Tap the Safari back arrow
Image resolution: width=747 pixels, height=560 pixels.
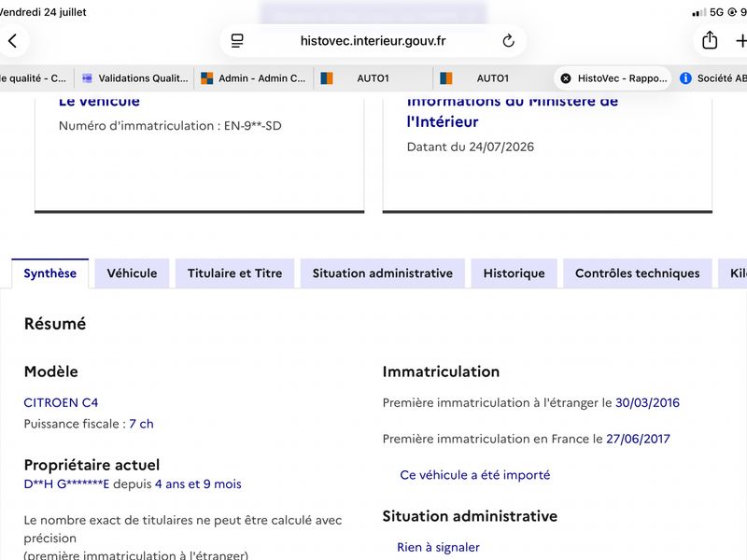point(13,41)
